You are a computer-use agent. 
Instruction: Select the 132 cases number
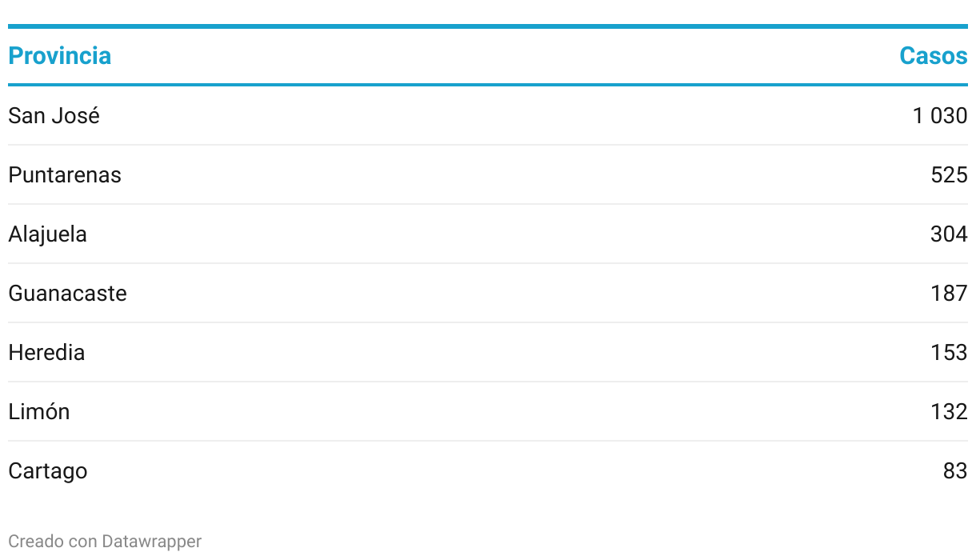click(x=949, y=412)
